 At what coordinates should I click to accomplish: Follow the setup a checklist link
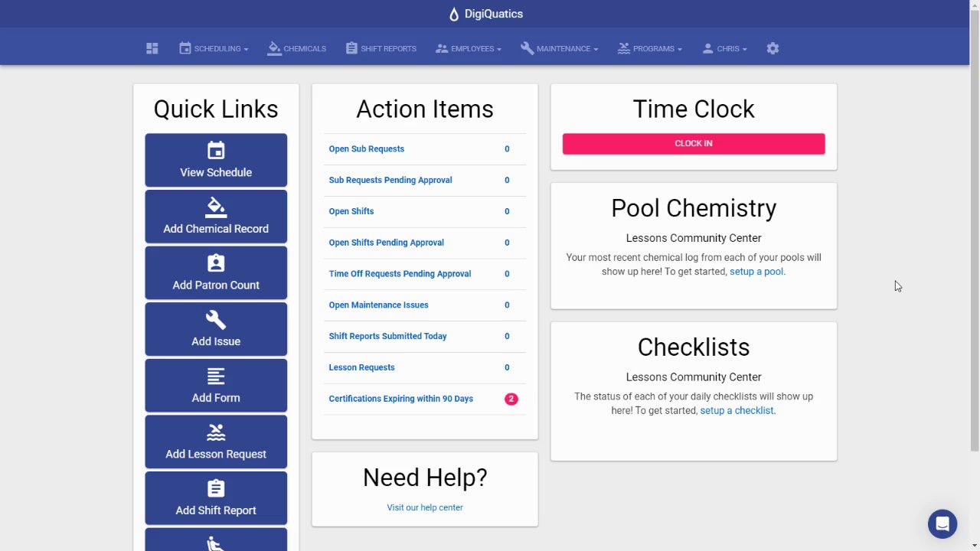[737, 411]
